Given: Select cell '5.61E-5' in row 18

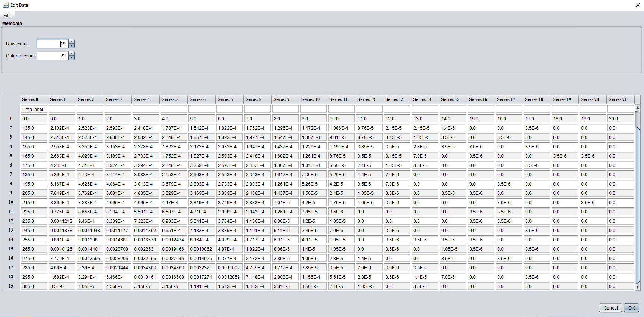Looking at the screenshot, I should coord(341,277).
